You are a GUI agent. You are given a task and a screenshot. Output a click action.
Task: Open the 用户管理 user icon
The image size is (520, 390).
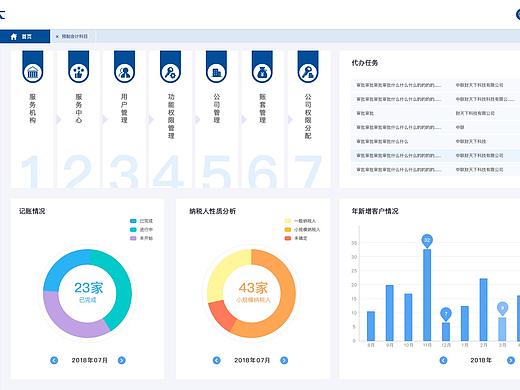click(x=124, y=72)
